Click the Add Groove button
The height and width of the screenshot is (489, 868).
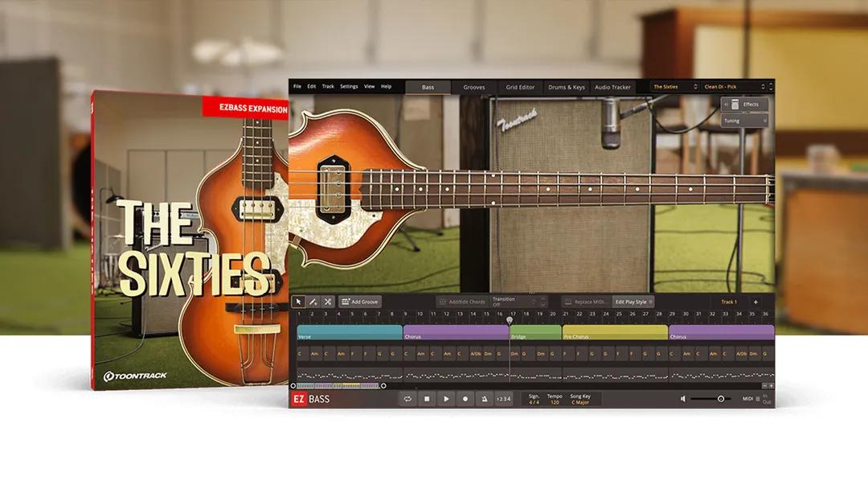(x=360, y=302)
